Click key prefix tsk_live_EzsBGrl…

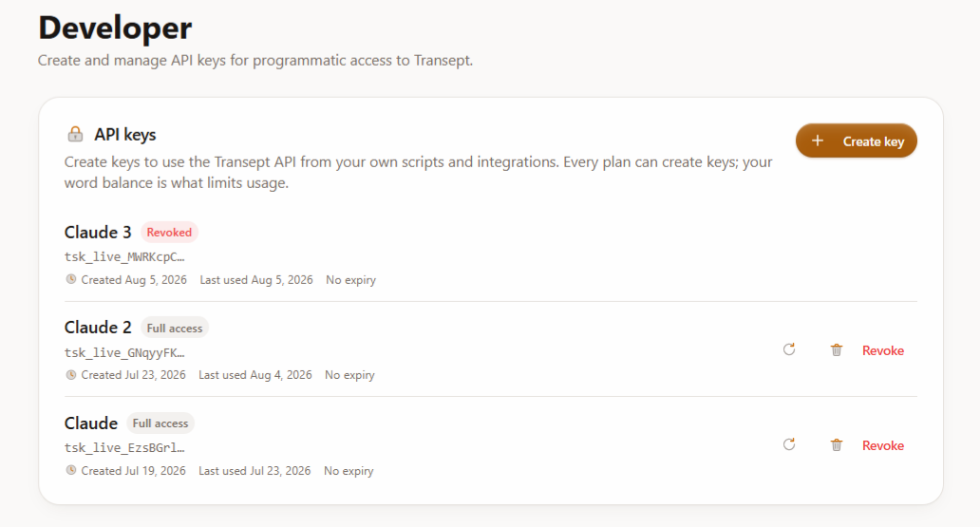click(x=124, y=447)
